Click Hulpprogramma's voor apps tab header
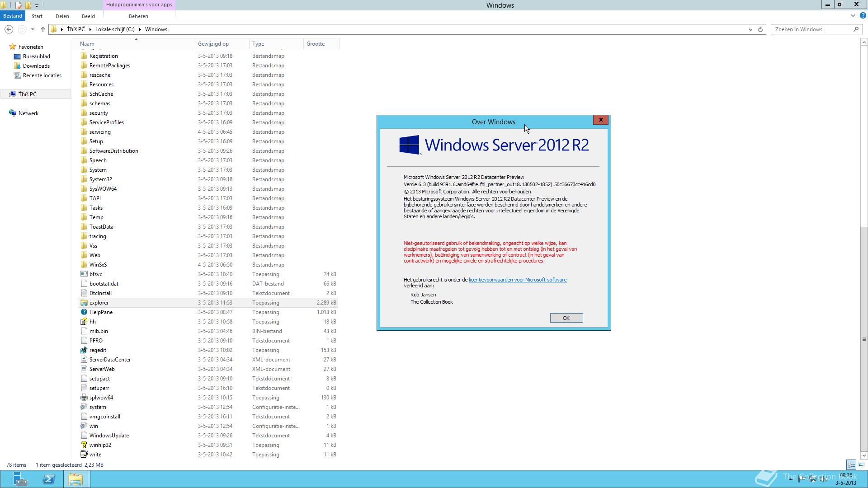 [x=139, y=5]
